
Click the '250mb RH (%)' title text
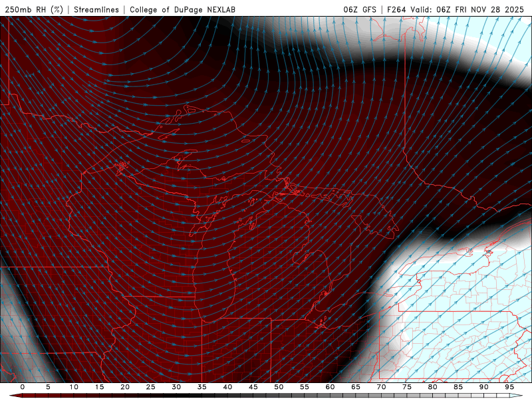click(x=34, y=10)
